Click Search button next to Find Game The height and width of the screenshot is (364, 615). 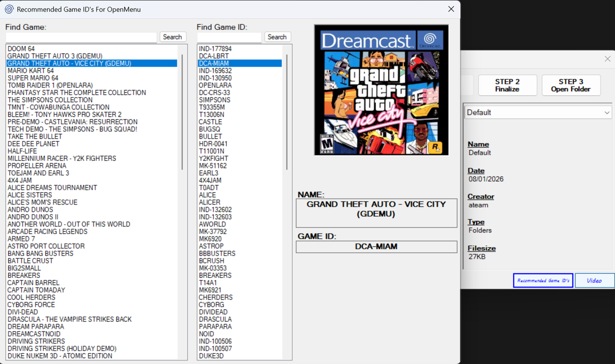pyautogui.click(x=172, y=37)
